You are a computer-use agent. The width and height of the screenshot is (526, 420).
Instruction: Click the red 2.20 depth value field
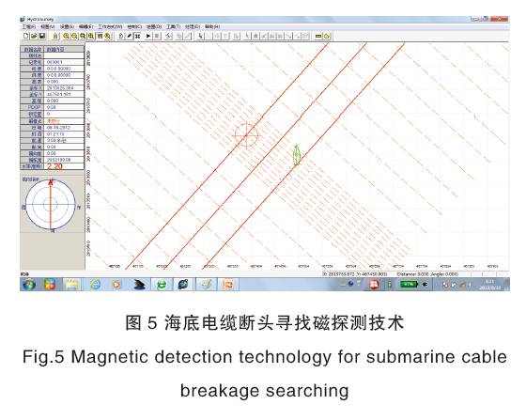(x=64, y=166)
